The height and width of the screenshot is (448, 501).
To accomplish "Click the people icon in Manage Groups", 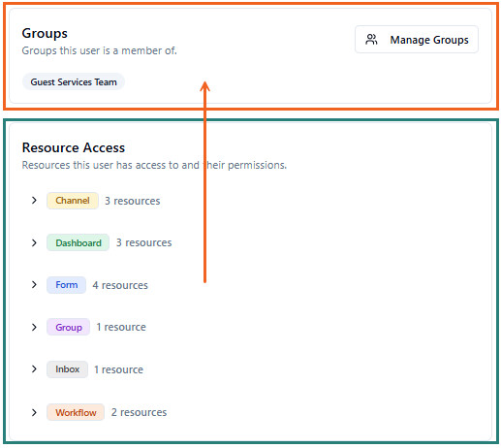I will 371,40.
